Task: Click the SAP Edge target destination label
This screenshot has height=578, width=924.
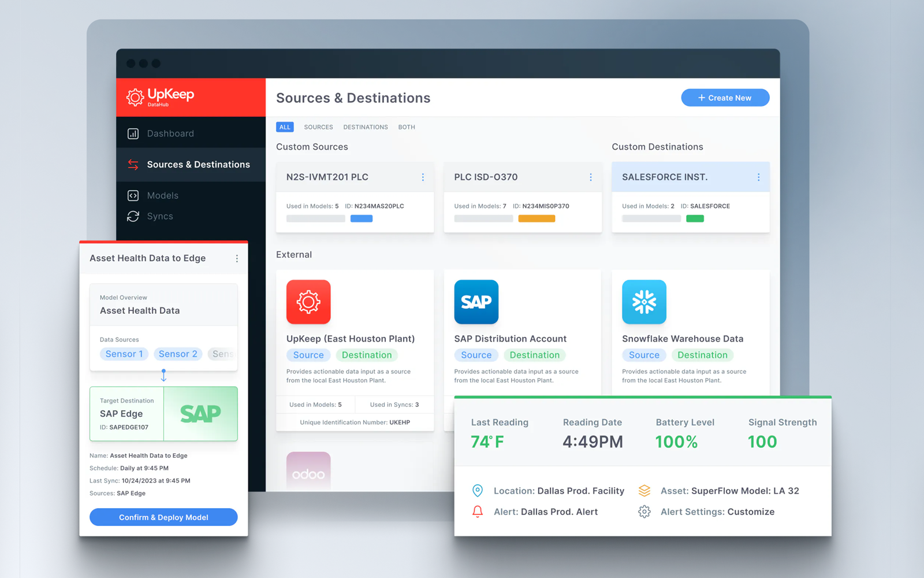Action: point(121,414)
